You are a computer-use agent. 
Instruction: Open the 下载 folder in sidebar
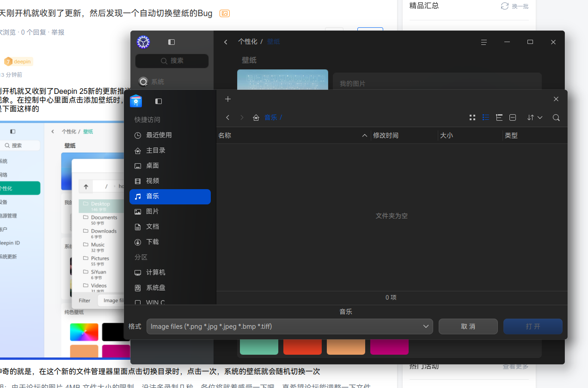[170, 242]
